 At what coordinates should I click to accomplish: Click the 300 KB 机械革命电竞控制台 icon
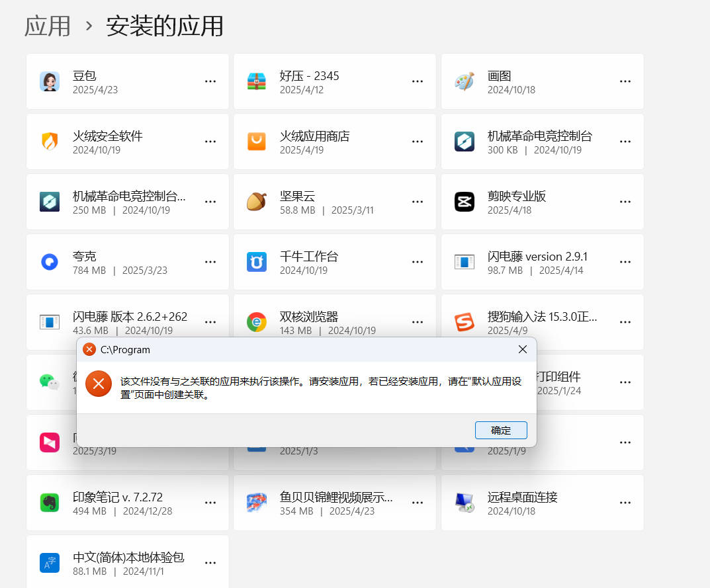pyautogui.click(x=464, y=142)
